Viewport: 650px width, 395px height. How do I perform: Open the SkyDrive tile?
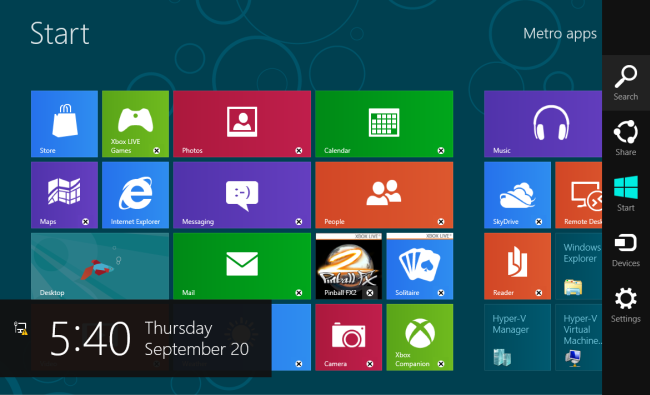click(x=517, y=195)
